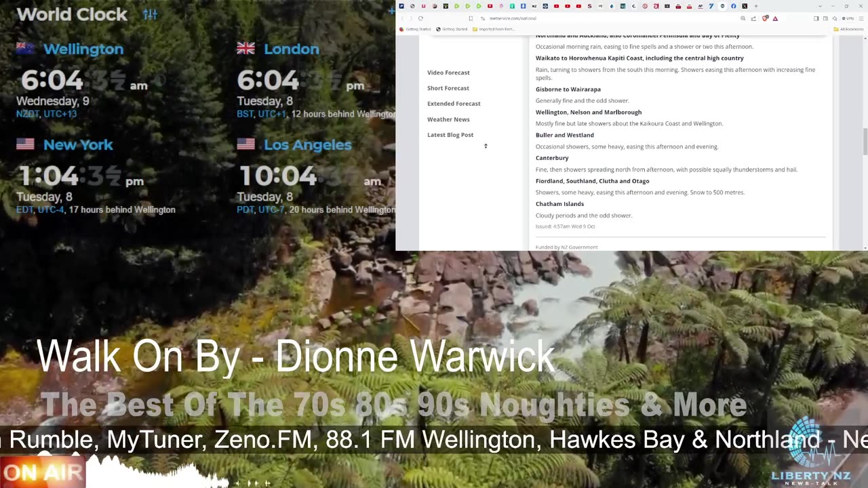
Task: Click the BST timezone link
Action: click(245, 114)
